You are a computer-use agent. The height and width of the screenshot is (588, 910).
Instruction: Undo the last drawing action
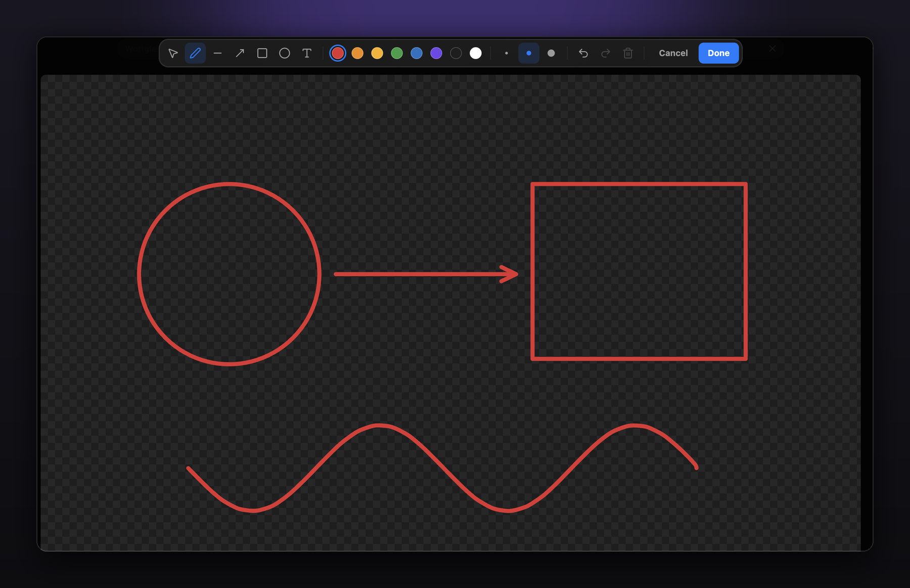(583, 53)
